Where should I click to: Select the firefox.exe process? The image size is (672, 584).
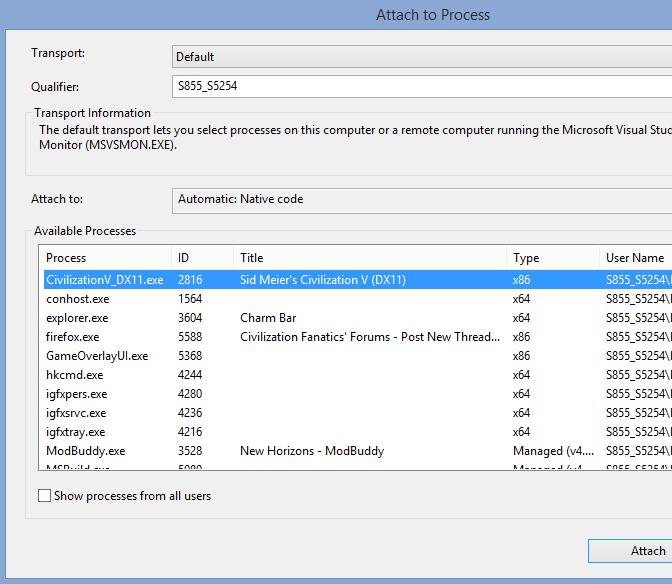click(x=72, y=337)
